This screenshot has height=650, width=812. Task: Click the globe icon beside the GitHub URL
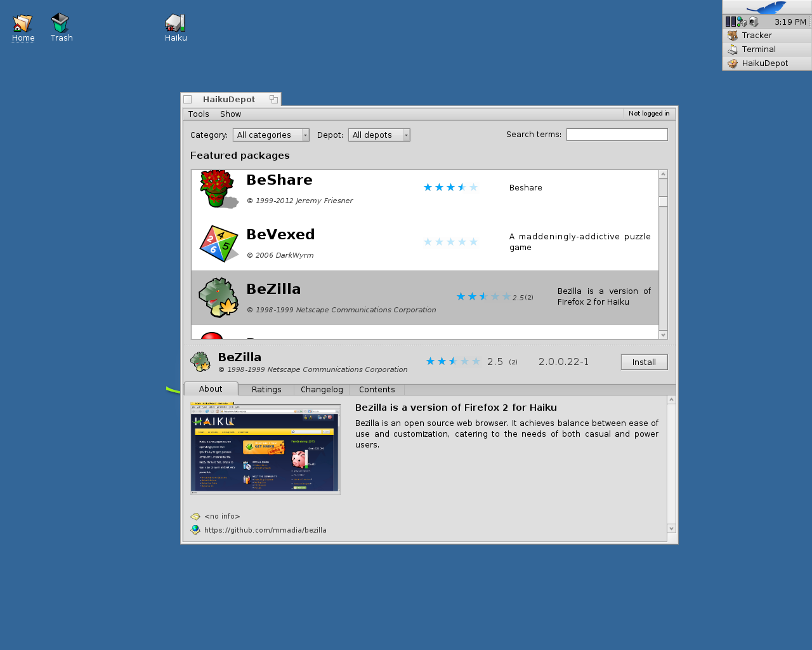coord(195,529)
